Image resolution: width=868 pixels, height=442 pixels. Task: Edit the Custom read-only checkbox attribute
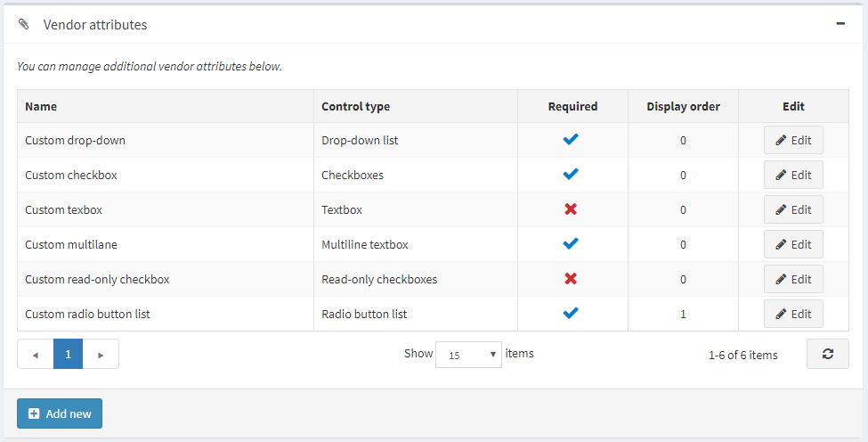pos(793,280)
